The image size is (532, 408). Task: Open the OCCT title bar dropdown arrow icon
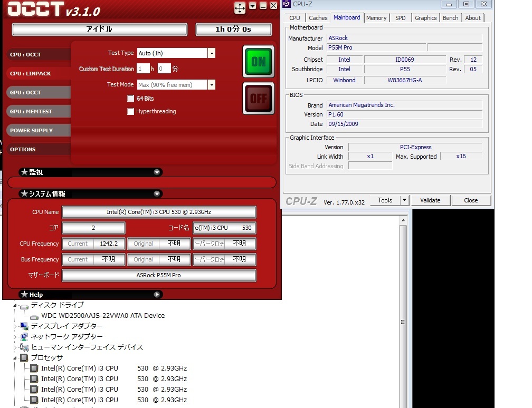[x=252, y=6]
